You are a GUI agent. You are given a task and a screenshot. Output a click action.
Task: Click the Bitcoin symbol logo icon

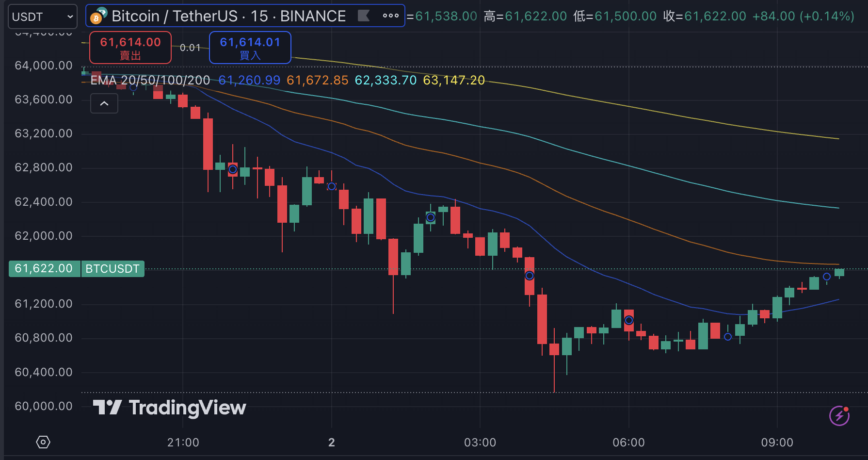(x=98, y=16)
